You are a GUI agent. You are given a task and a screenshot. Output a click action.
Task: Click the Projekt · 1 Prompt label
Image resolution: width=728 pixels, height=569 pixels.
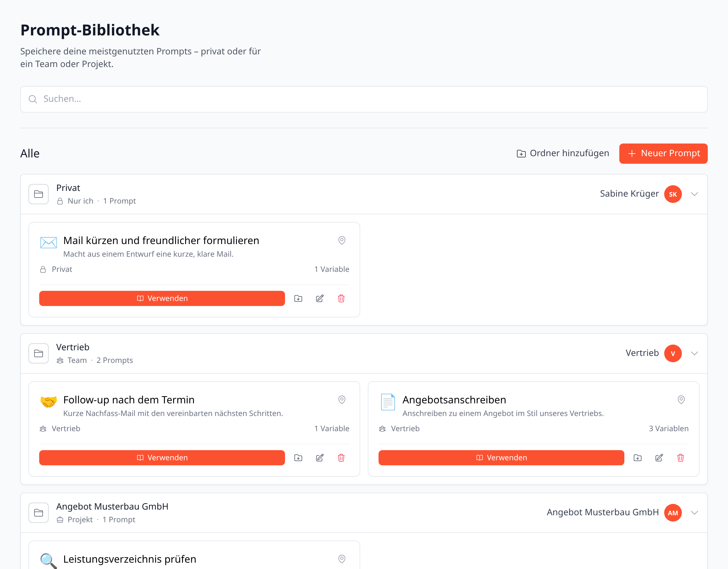tap(96, 520)
